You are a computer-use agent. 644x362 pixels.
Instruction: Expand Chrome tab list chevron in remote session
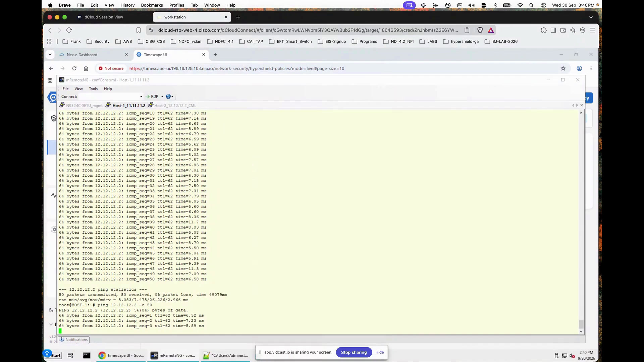[x=50, y=54]
